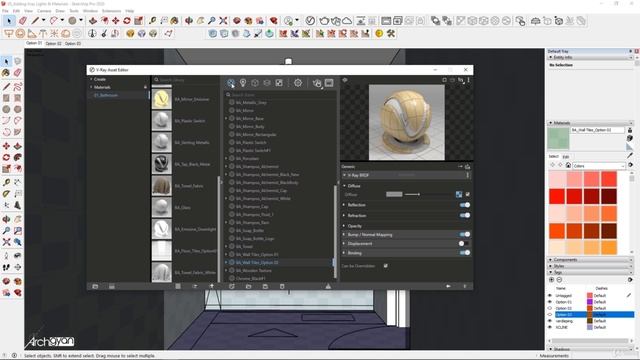Viewport: 640px width, 360px height.
Task: Switch off the Binding toggle
Action: [464, 253]
